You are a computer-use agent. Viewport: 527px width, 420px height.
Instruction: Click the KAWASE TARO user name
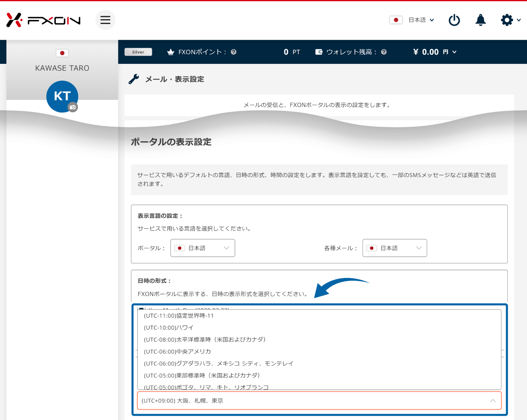coord(62,68)
